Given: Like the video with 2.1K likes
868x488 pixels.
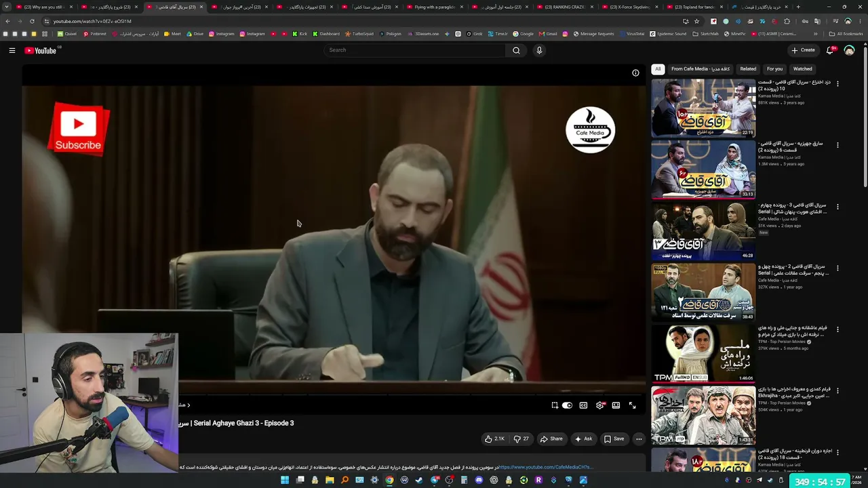Looking at the screenshot, I should [x=494, y=439].
